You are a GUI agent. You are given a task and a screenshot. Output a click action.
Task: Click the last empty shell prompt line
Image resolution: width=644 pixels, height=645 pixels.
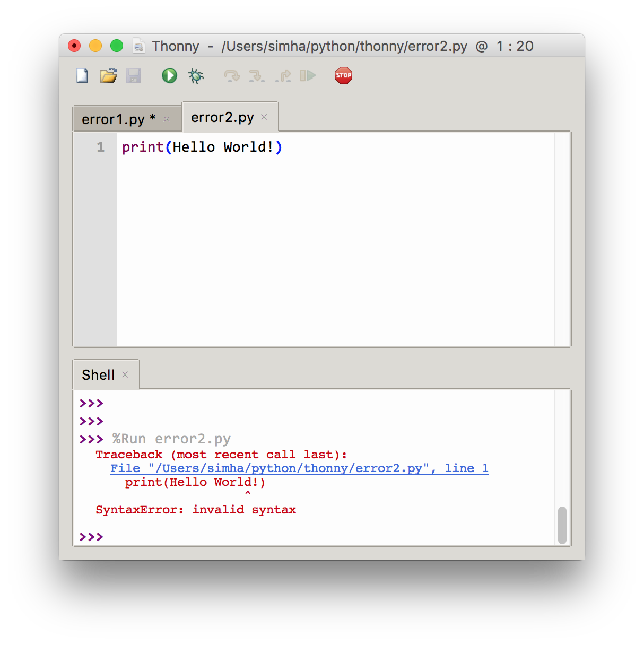[318, 537]
